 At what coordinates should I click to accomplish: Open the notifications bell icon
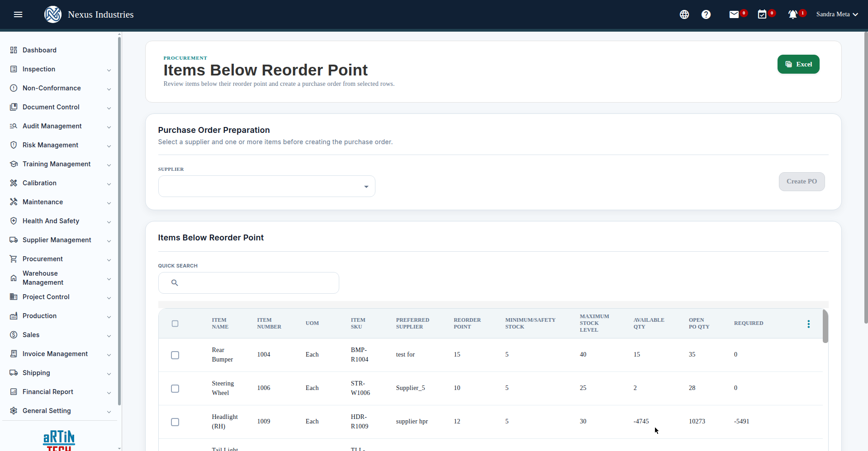pyautogui.click(x=793, y=14)
